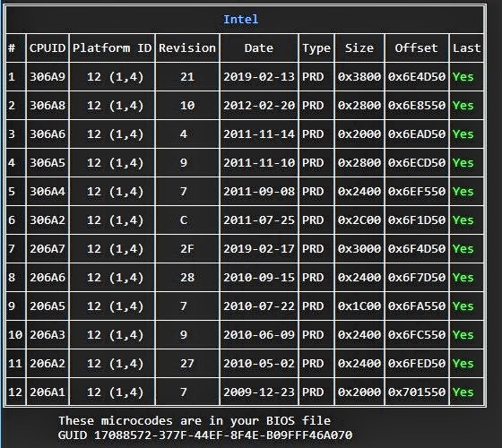Select offset value 0x6FC550
This screenshot has height=448, width=502.
(417, 335)
